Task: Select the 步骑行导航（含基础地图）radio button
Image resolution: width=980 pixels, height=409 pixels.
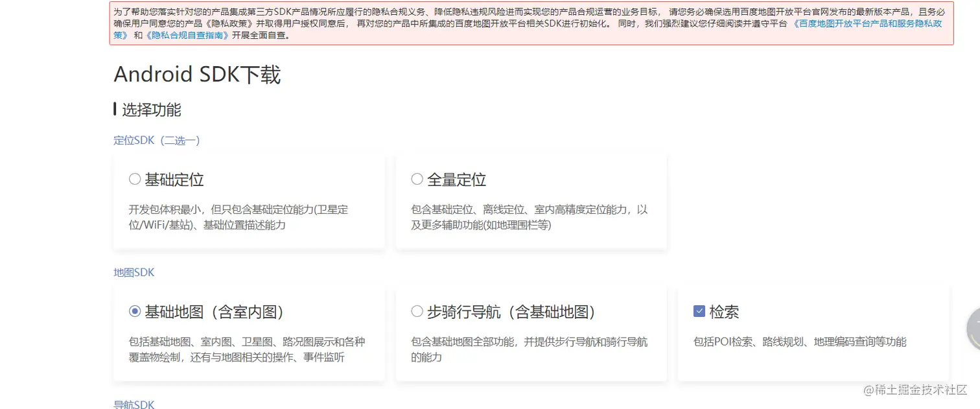Action: click(x=417, y=312)
